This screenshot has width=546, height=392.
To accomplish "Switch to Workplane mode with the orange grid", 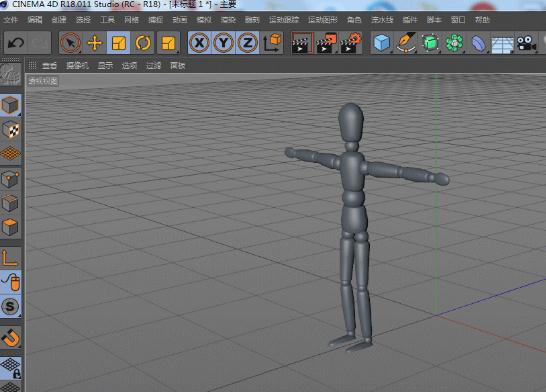I will (10, 153).
